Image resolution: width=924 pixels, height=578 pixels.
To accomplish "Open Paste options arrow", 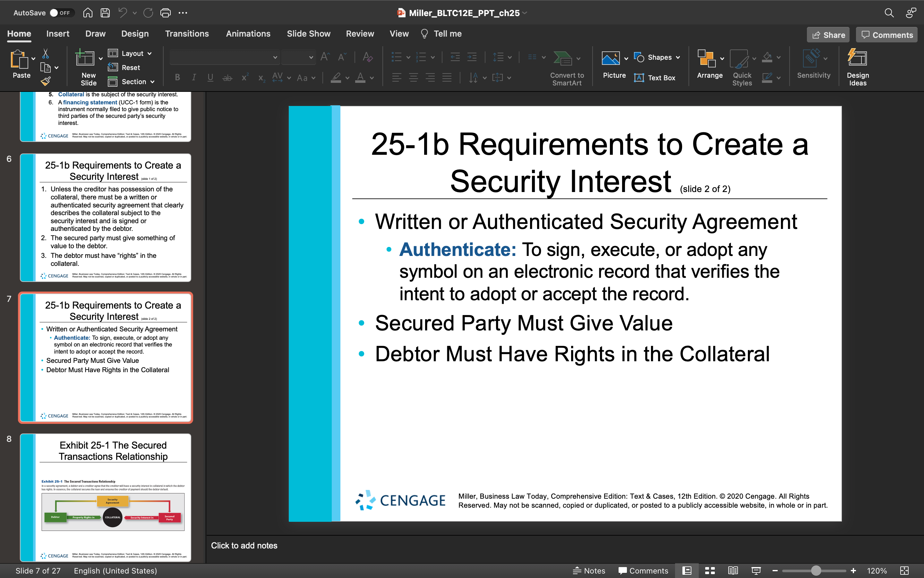I will [x=34, y=58].
